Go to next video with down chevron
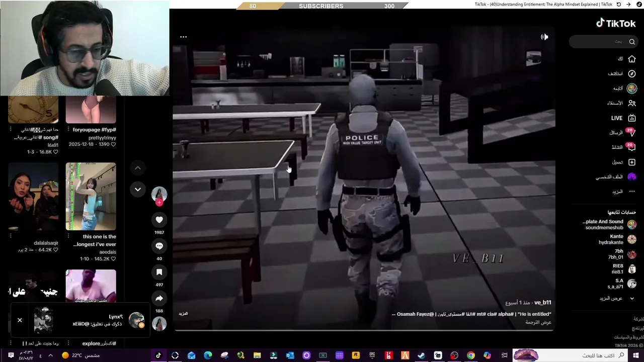The height and width of the screenshot is (362, 644). 137,189
